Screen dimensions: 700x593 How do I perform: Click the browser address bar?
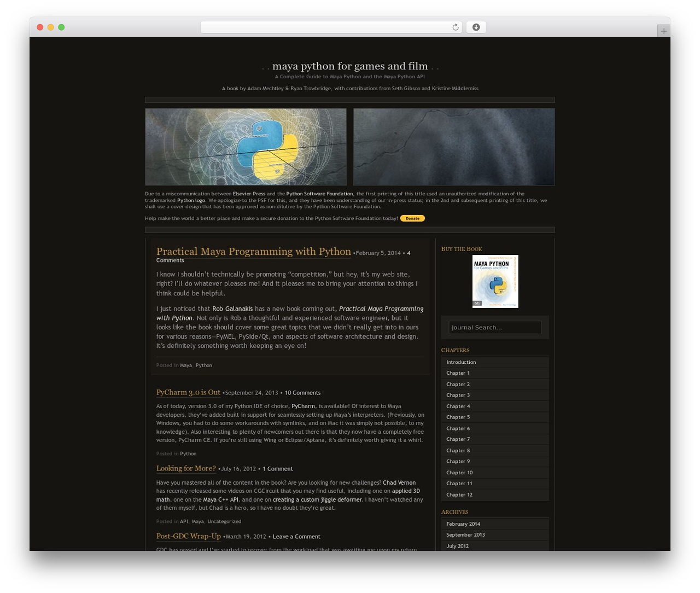point(331,27)
